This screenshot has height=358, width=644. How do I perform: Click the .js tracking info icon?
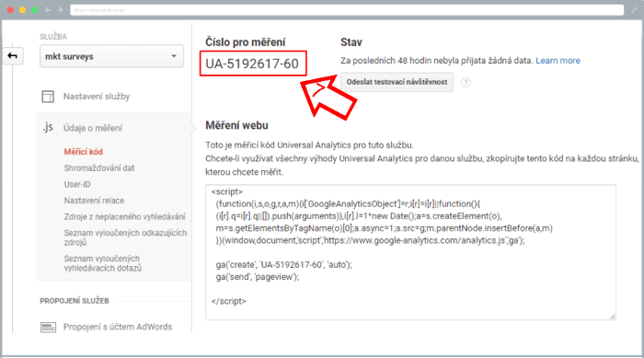pos(48,127)
